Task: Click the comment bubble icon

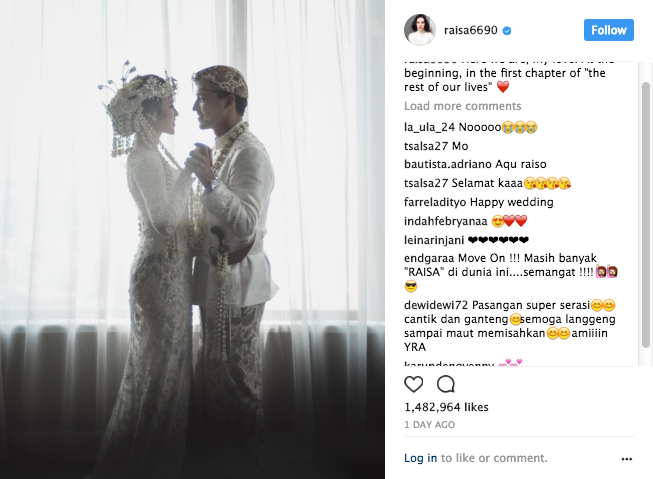Action: 446,384
